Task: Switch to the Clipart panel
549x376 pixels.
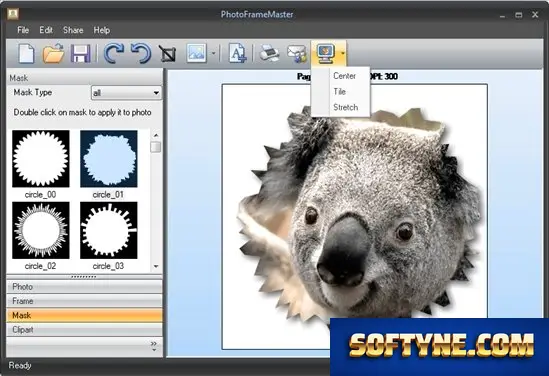Action: (x=84, y=330)
